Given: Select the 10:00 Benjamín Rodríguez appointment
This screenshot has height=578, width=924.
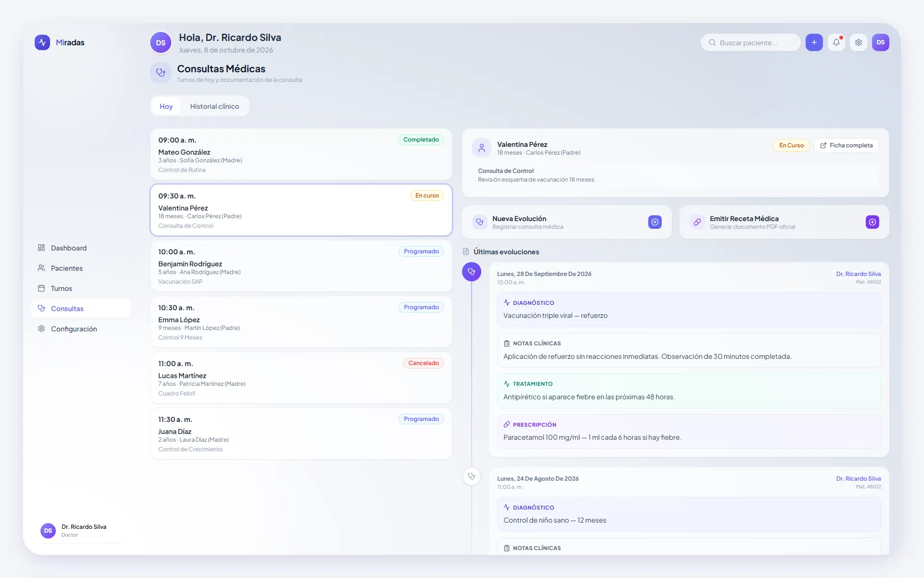Looking at the screenshot, I should [x=301, y=266].
